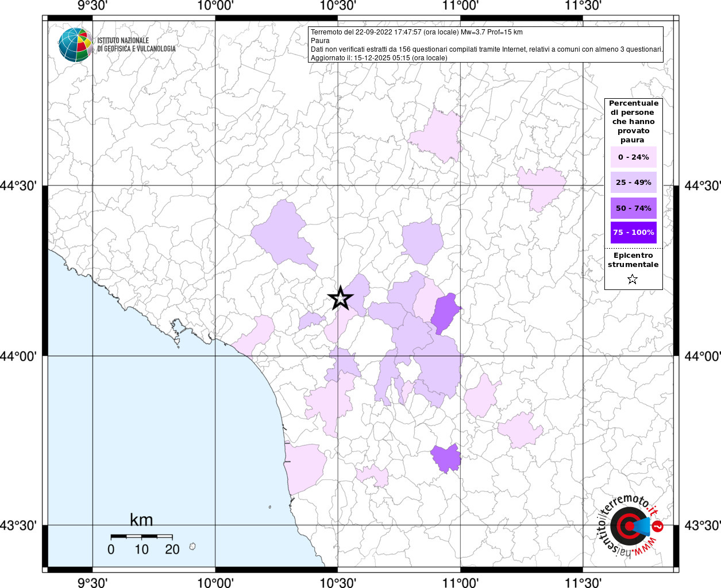This screenshot has width=721, height=588.
Task: Click the left 43°30' latitude label
Action: coord(19,525)
